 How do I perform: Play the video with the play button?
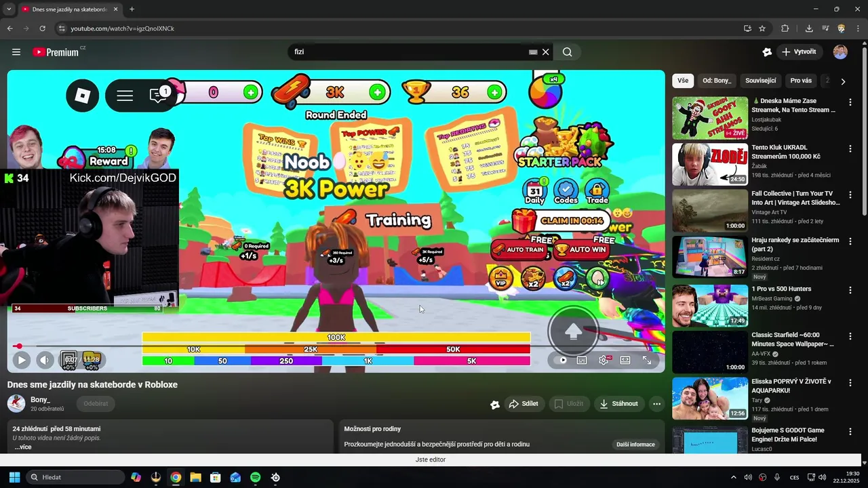click(21, 361)
